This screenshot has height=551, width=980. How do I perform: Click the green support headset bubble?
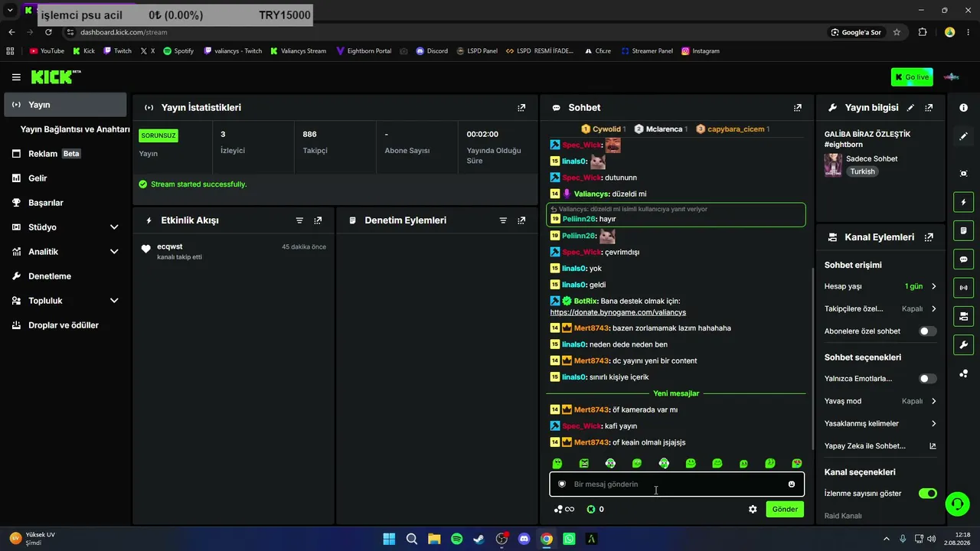[x=955, y=504]
